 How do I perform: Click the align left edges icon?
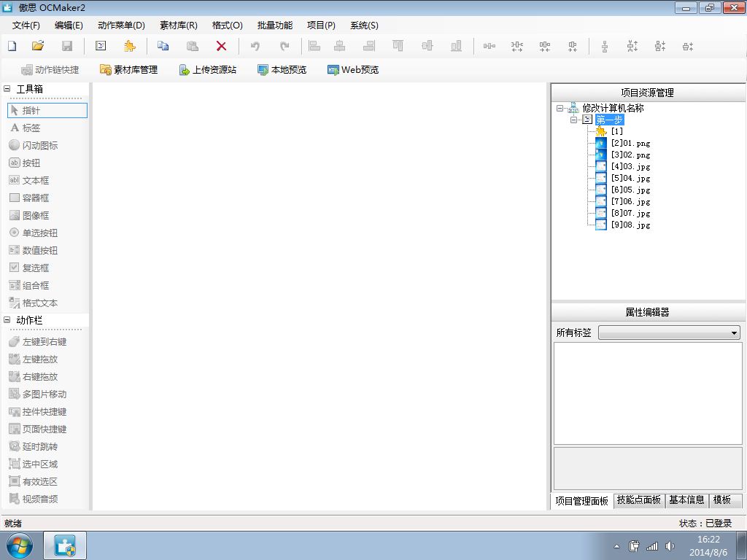click(x=314, y=46)
